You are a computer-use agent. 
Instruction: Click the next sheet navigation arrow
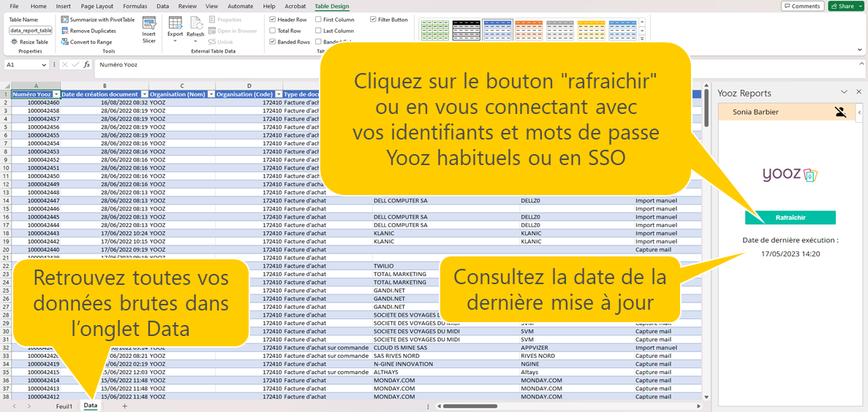29,406
